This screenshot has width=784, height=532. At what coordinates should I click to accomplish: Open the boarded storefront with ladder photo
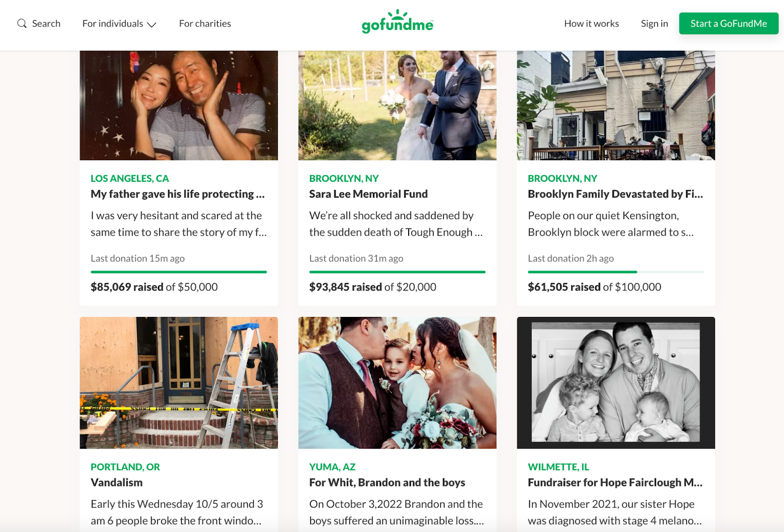[x=179, y=383]
